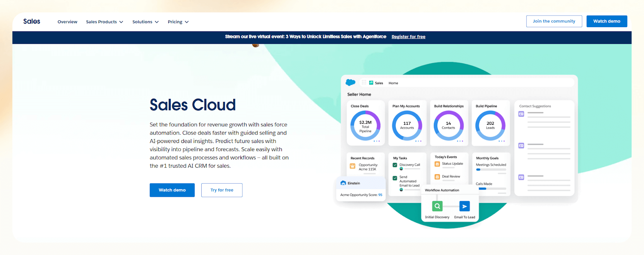Image resolution: width=644 pixels, height=255 pixels.
Task: Click the Sales brand logo in the navbar
Action: (32, 21)
